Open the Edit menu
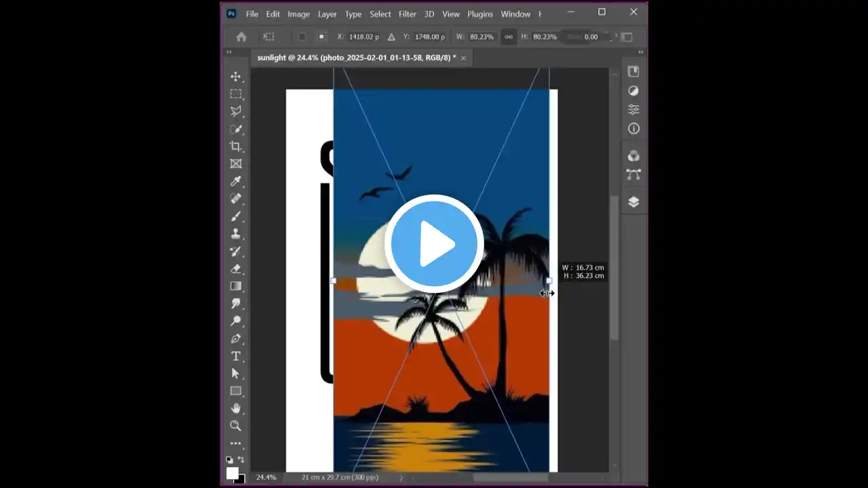868x488 pixels. [x=273, y=14]
